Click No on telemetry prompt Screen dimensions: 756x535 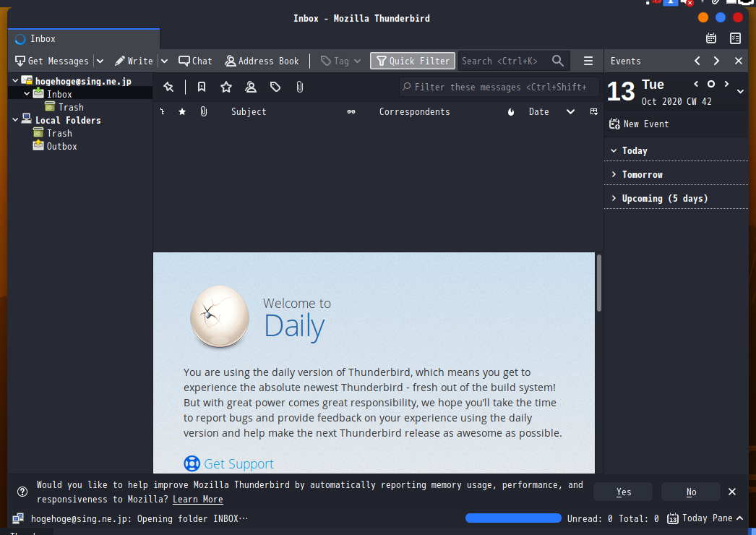point(691,492)
